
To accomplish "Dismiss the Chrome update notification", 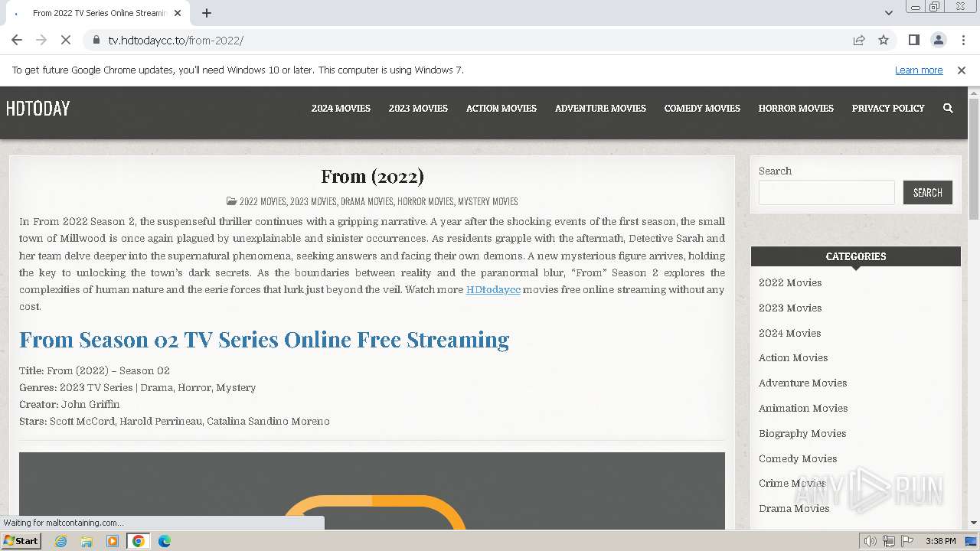I will 962,70.
